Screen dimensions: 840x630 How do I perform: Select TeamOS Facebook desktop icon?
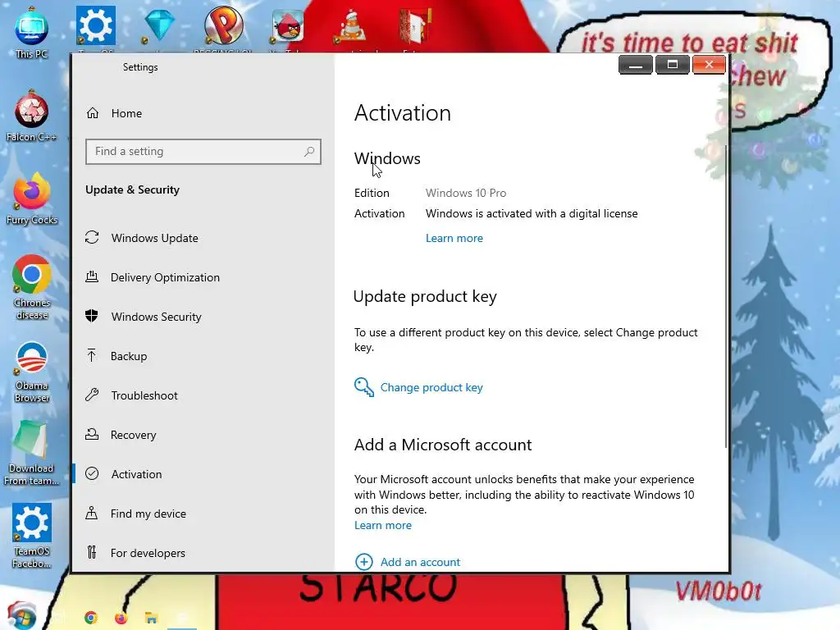click(32, 536)
